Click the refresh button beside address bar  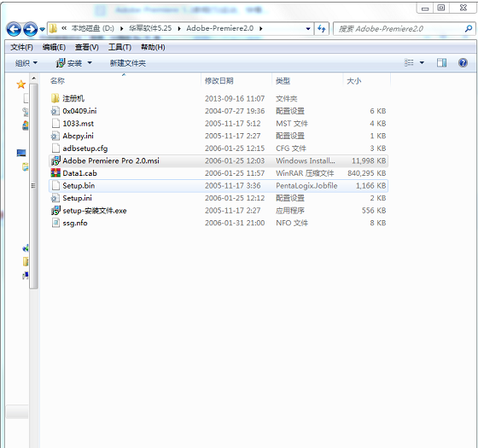coord(322,29)
